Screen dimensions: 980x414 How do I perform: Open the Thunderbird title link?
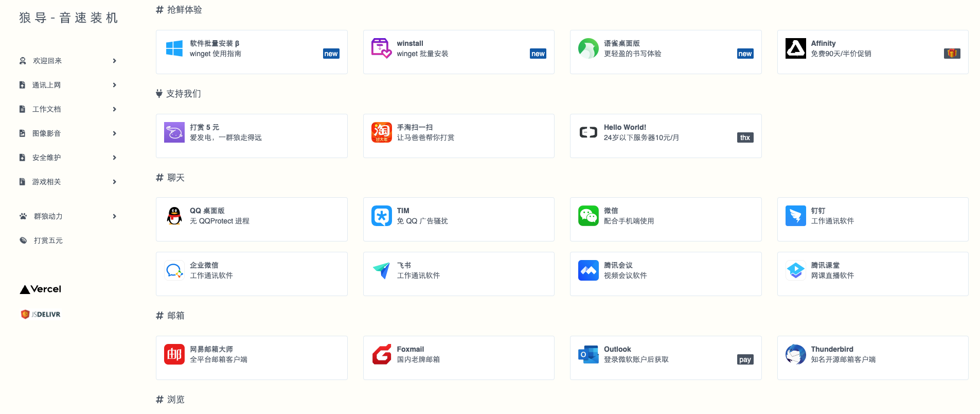[832, 349]
